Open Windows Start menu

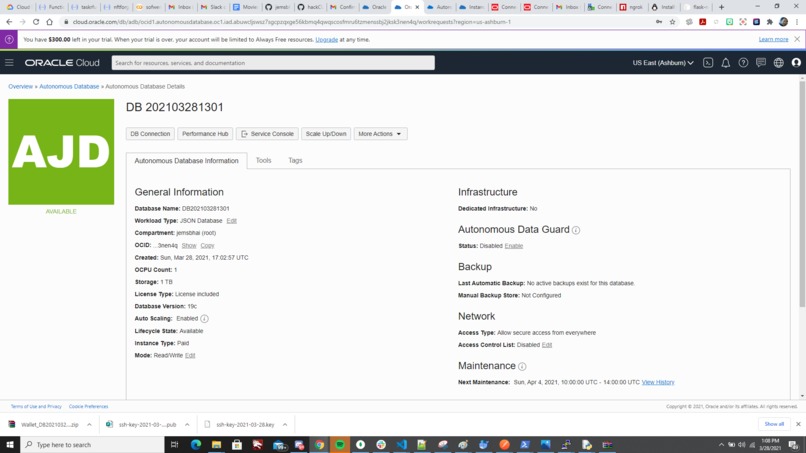pyautogui.click(x=10, y=444)
